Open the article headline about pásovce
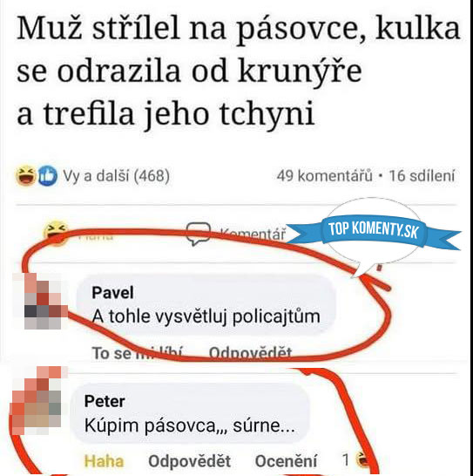The image size is (473, 476). pyautogui.click(x=239, y=71)
